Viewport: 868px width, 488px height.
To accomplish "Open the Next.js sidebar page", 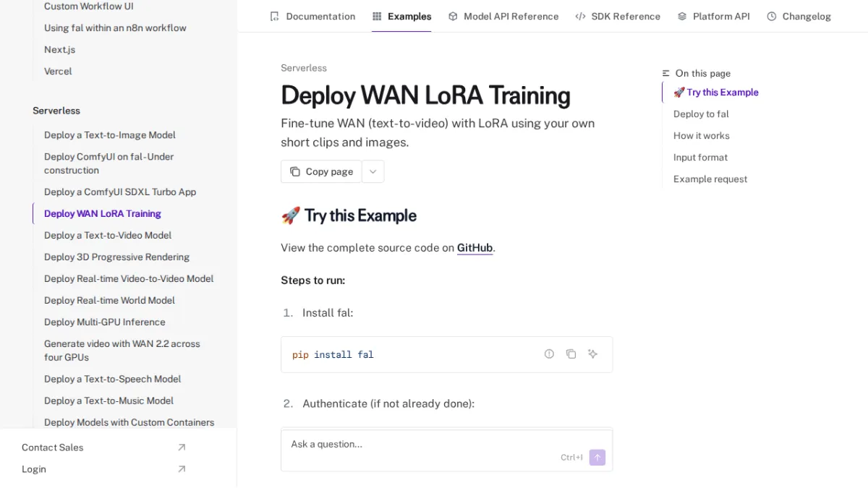I will pyautogui.click(x=59, y=50).
